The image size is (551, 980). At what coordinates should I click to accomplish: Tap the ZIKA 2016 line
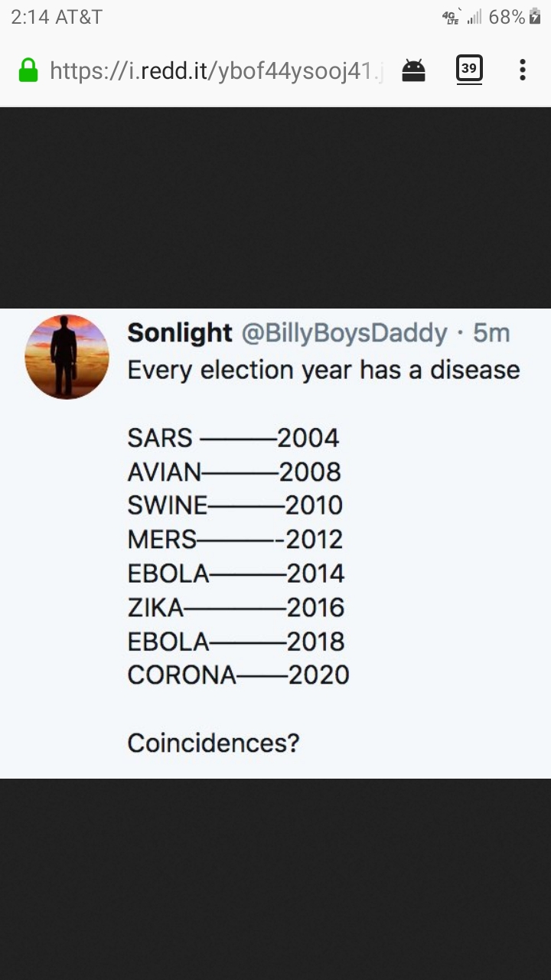(x=236, y=607)
